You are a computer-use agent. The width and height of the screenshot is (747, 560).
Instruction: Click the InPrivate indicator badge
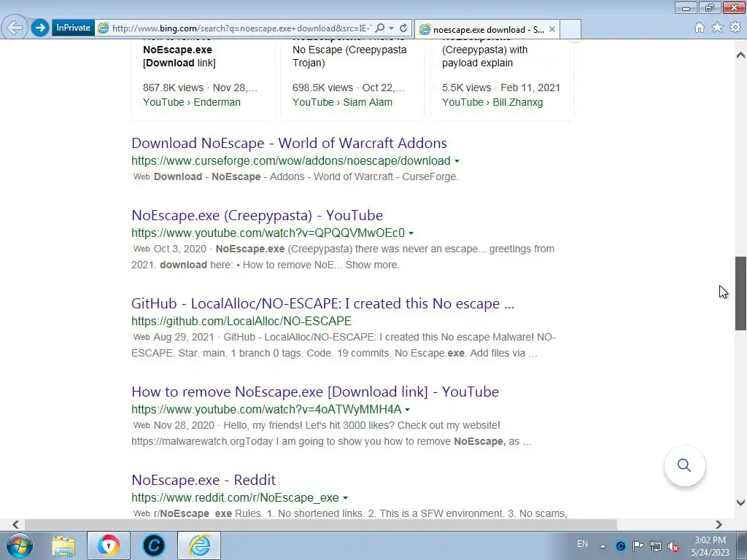click(x=73, y=28)
